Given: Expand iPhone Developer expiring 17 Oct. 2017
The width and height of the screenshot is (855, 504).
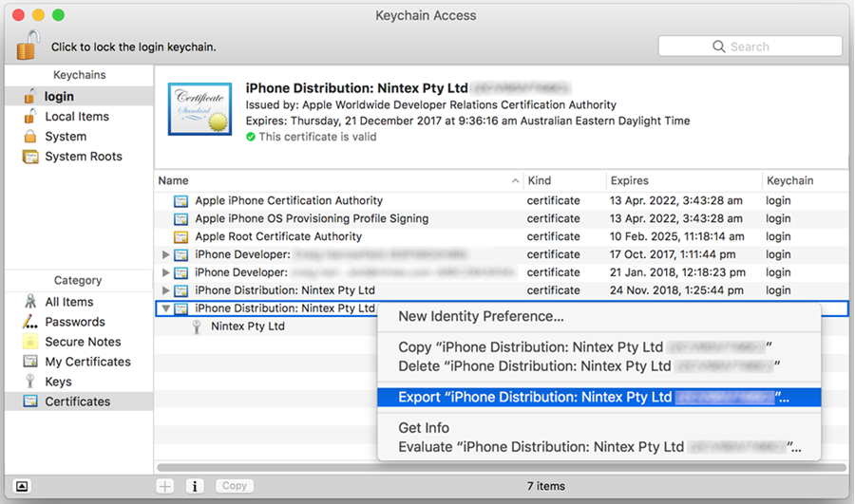Looking at the screenshot, I should pyautogui.click(x=165, y=254).
